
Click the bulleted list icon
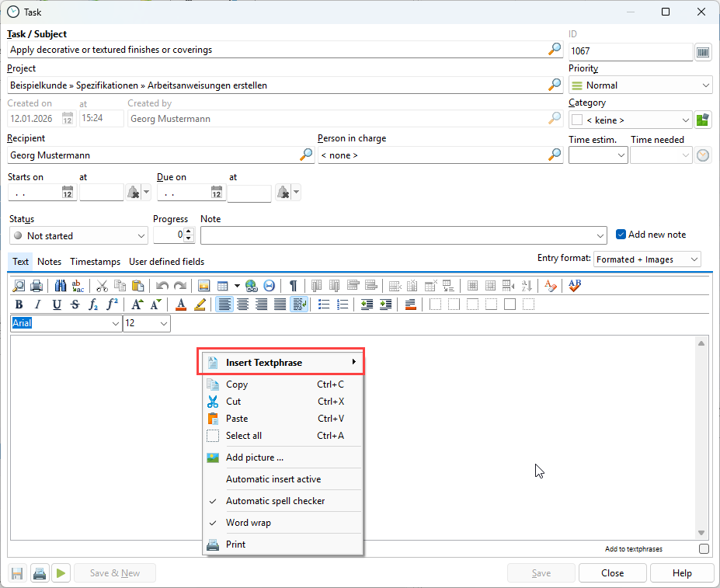[325, 304]
